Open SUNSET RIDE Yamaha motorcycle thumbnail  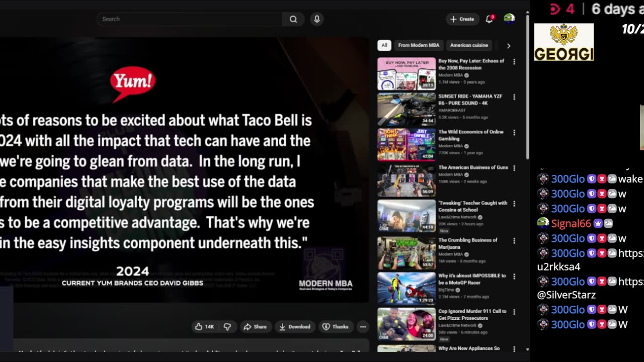click(407, 109)
